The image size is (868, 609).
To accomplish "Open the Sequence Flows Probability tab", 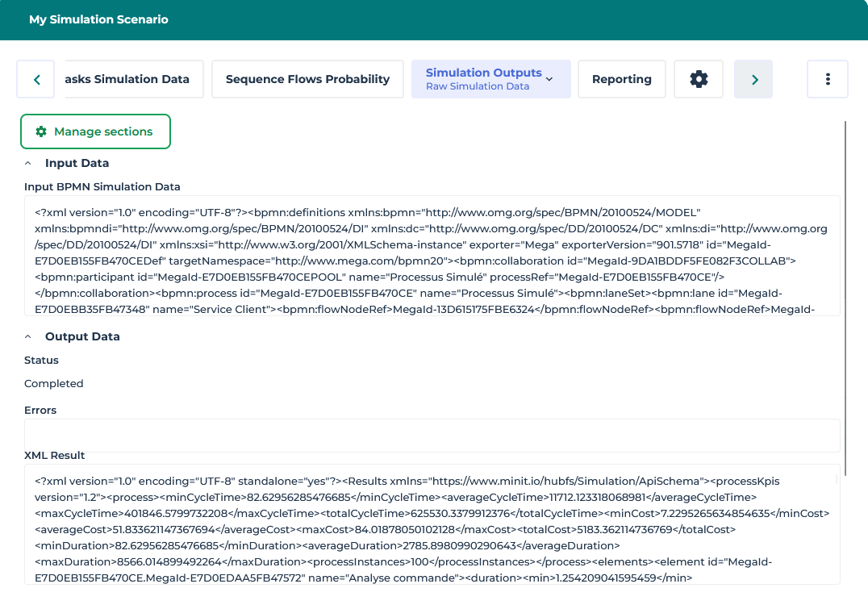I will 307,79.
